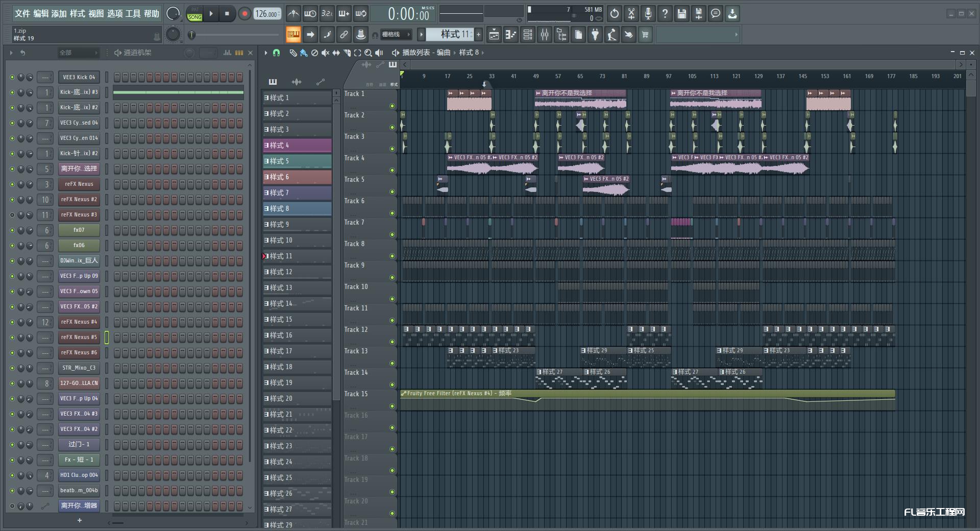Expand the arrow after 样式 8 breadcrumb
980x531 pixels.
[482, 53]
